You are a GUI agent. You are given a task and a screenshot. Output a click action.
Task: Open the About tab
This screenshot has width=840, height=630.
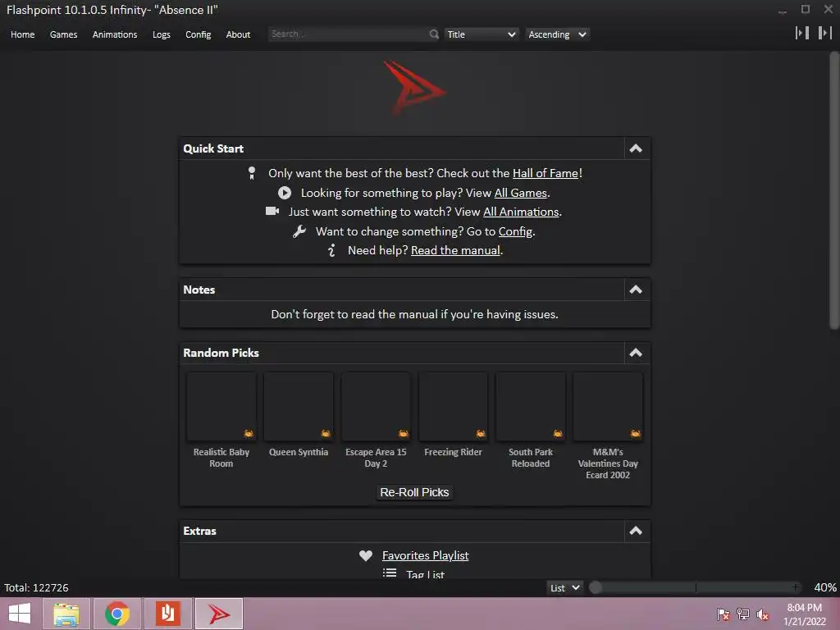tap(238, 34)
